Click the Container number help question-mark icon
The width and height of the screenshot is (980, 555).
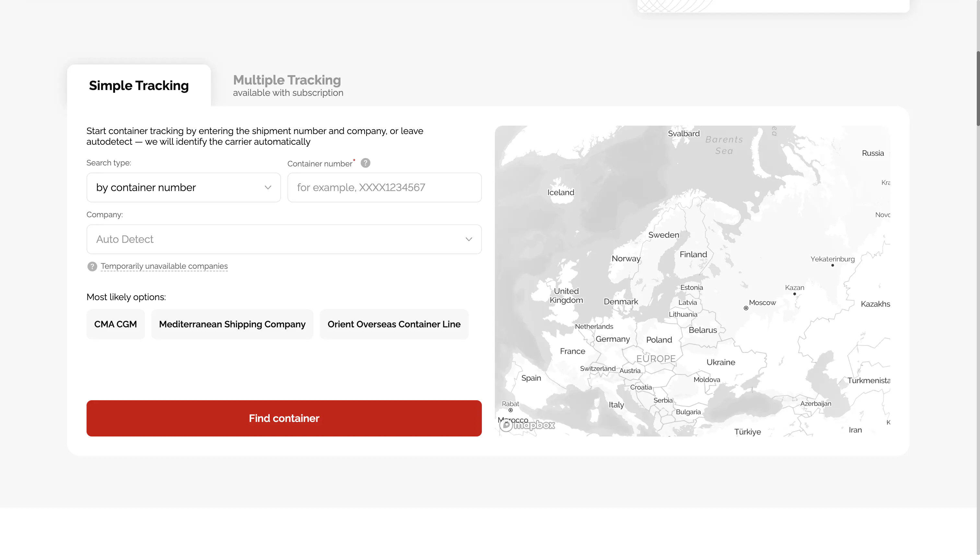click(x=366, y=163)
